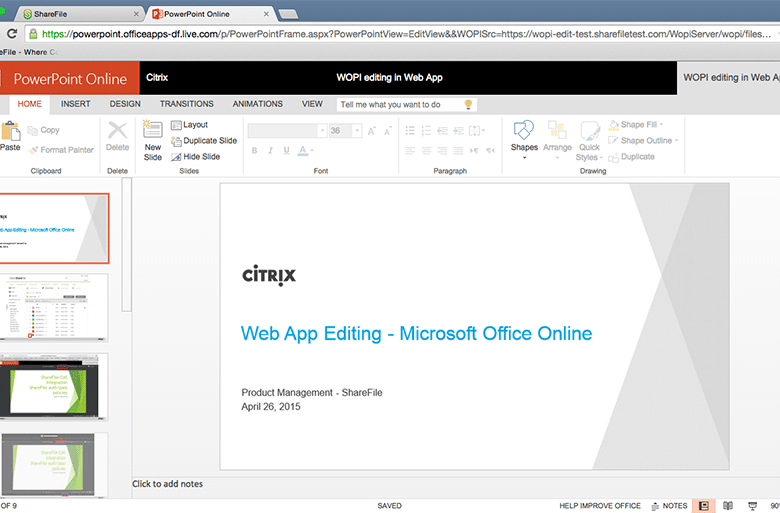Open the Arrange menu

(557, 140)
